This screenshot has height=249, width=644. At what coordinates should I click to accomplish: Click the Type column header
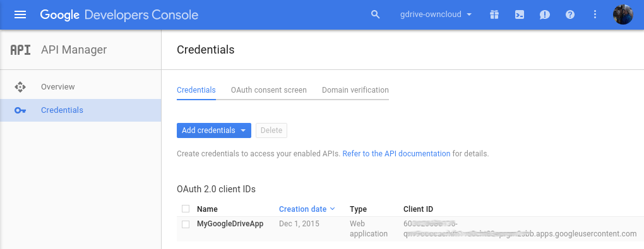point(358,209)
